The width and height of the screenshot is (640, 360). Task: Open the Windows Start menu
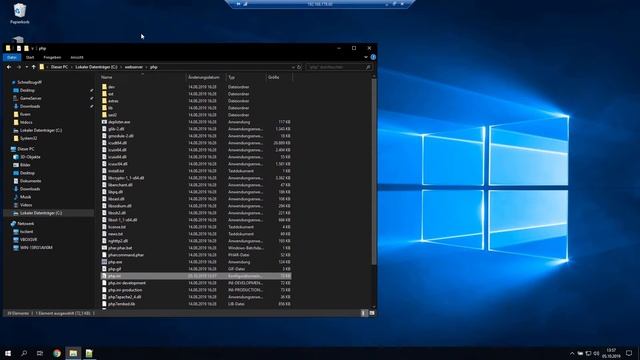8,353
